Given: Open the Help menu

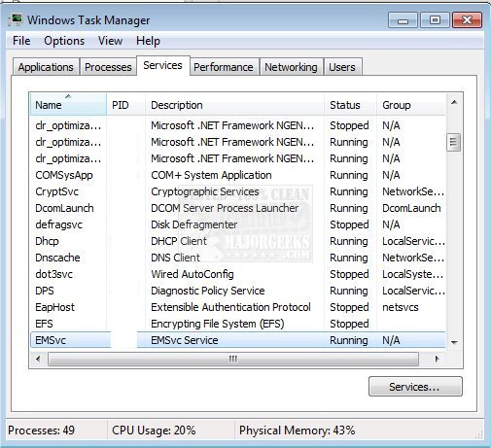Looking at the screenshot, I should click(x=148, y=41).
